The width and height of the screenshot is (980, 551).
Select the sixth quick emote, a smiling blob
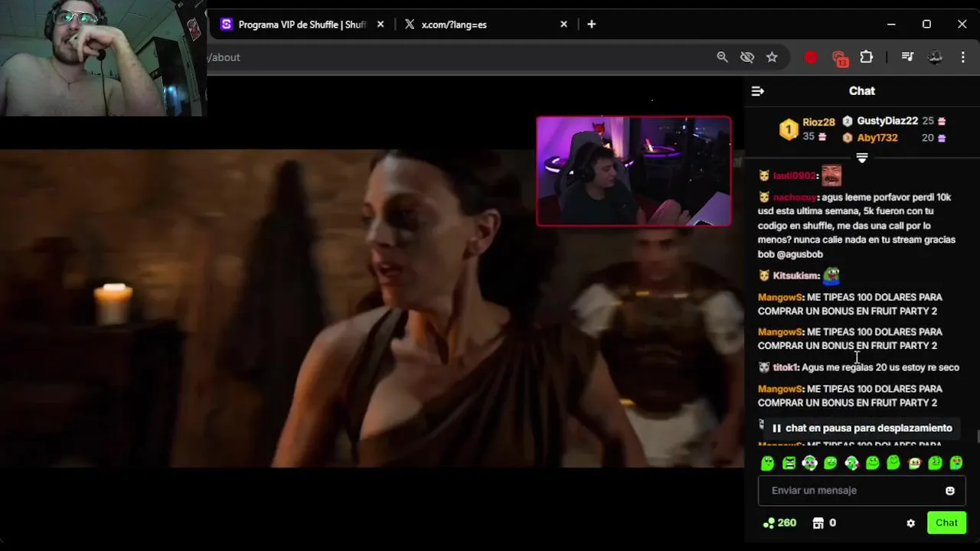pyautogui.click(x=872, y=463)
